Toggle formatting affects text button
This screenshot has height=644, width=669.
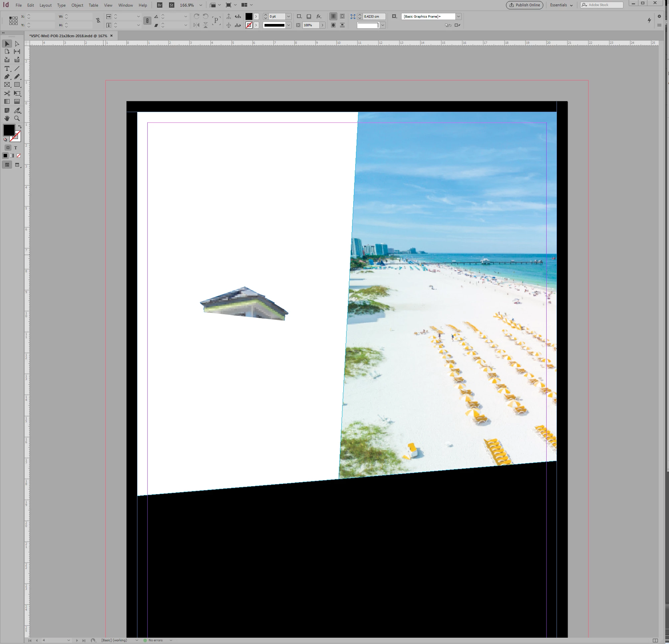[x=16, y=148]
